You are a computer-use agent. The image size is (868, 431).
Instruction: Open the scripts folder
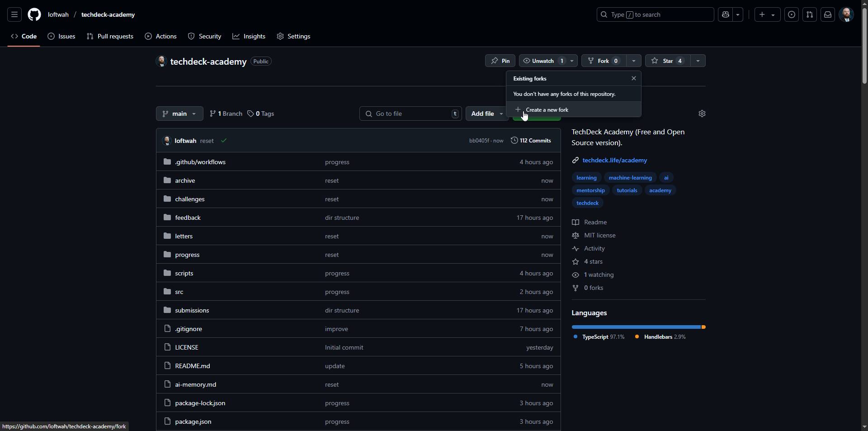[x=184, y=273]
